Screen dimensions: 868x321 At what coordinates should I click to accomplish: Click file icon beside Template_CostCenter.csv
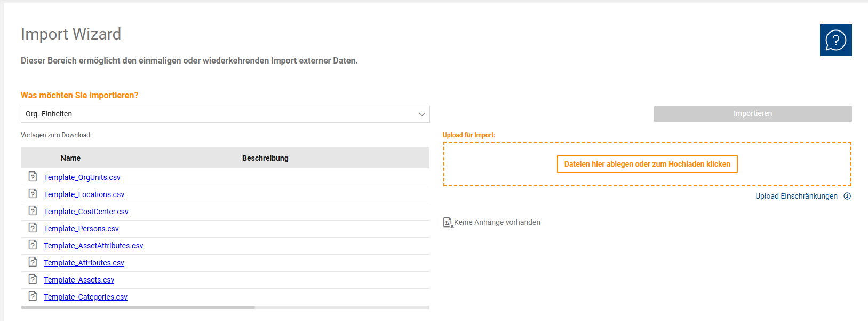33,210
